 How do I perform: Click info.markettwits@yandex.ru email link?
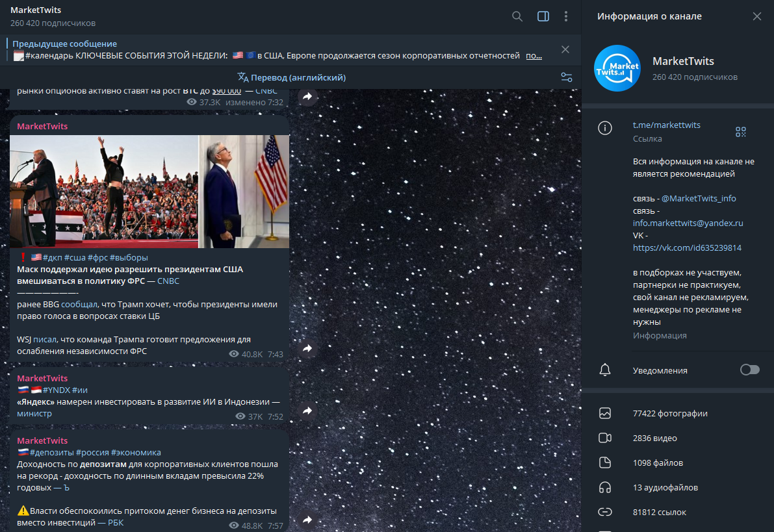pyautogui.click(x=688, y=223)
